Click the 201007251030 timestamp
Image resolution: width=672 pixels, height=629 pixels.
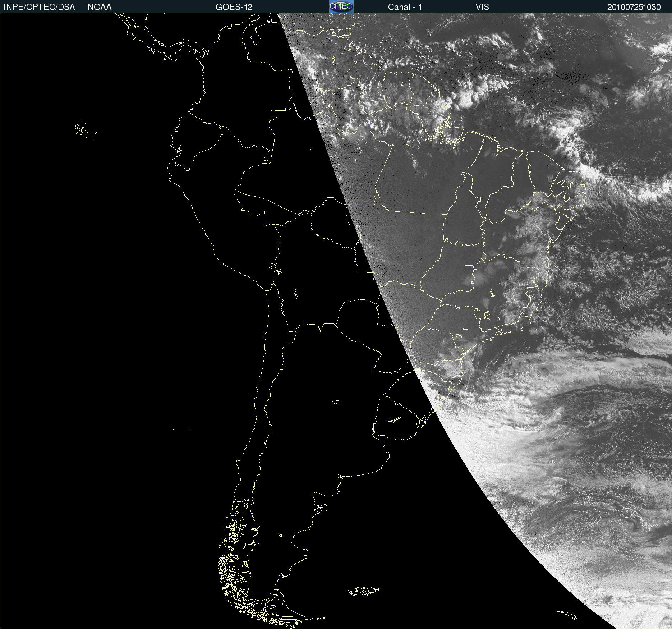click(634, 7)
